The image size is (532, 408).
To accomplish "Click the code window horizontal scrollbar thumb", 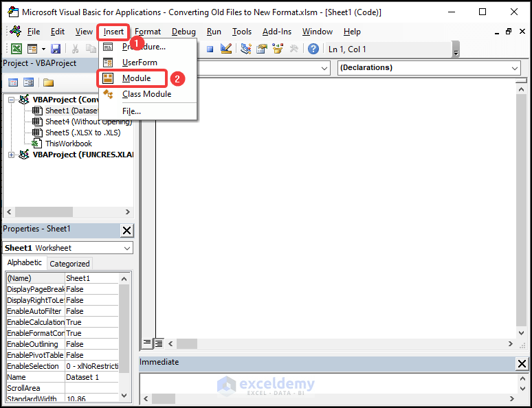I will click(186, 344).
